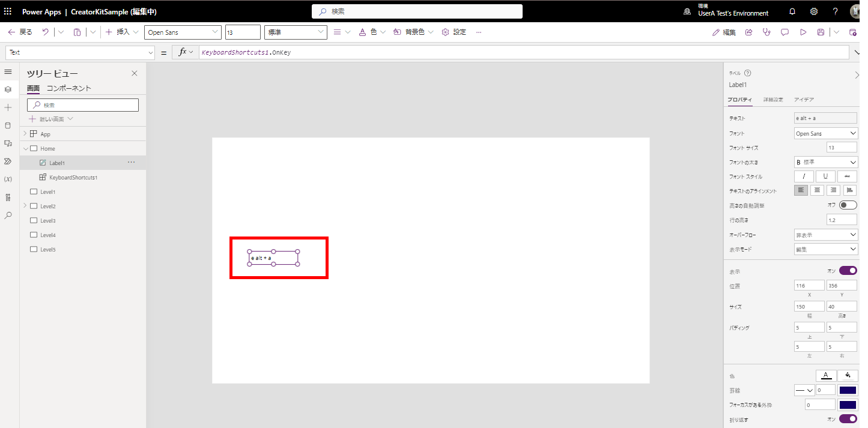Screen dimensions: 868x428
Task: Click the Search magnifier in left sidebar
Action: pyautogui.click(x=8, y=215)
